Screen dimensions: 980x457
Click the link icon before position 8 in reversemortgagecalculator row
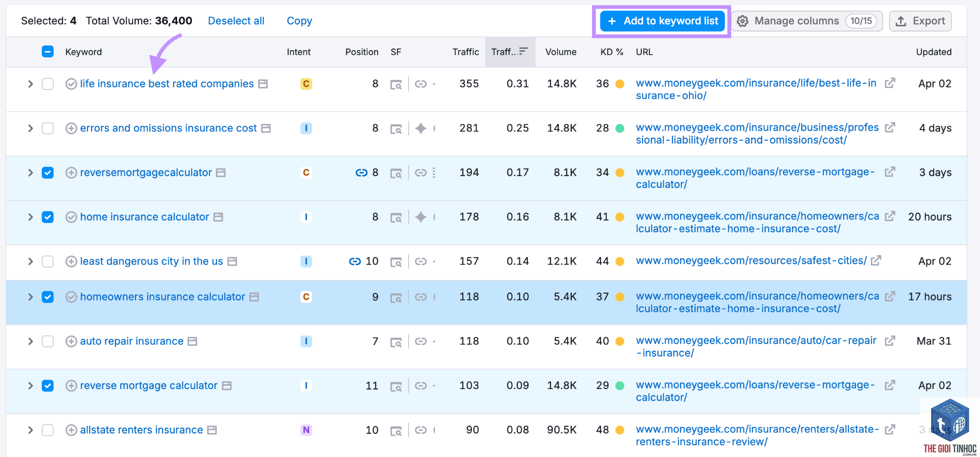tap(362, 173)
